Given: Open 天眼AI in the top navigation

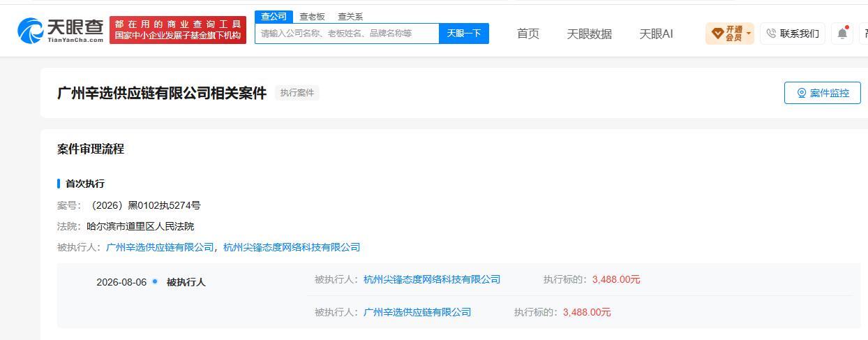Looking at the screenshot, I should pyautogui.click(x=656, y=34).
